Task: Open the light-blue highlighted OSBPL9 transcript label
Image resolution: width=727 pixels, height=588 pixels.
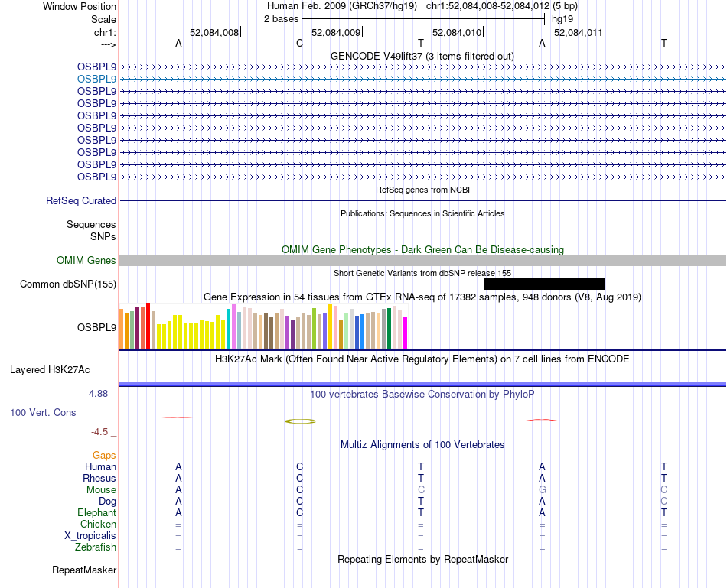Action: [96, 80]
